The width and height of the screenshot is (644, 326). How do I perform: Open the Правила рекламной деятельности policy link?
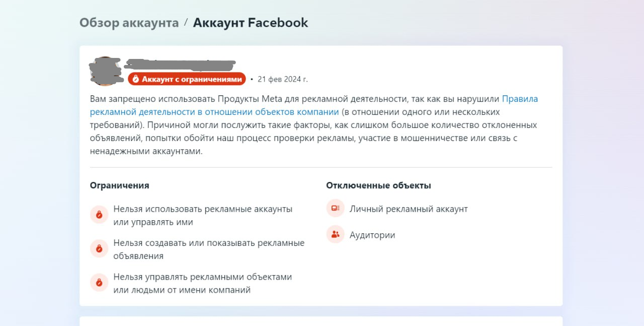pyautogui.click(x=314, y=105)
